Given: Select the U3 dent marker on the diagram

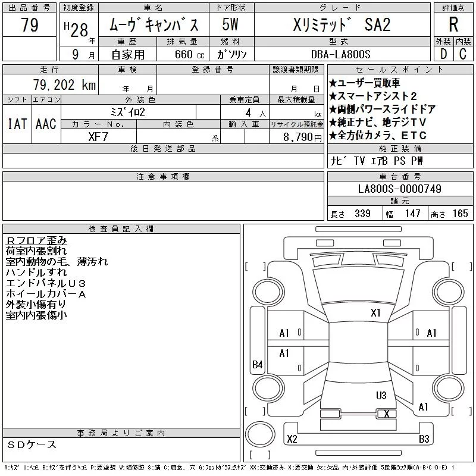Looking at the screenshot, I should point(381,395).
